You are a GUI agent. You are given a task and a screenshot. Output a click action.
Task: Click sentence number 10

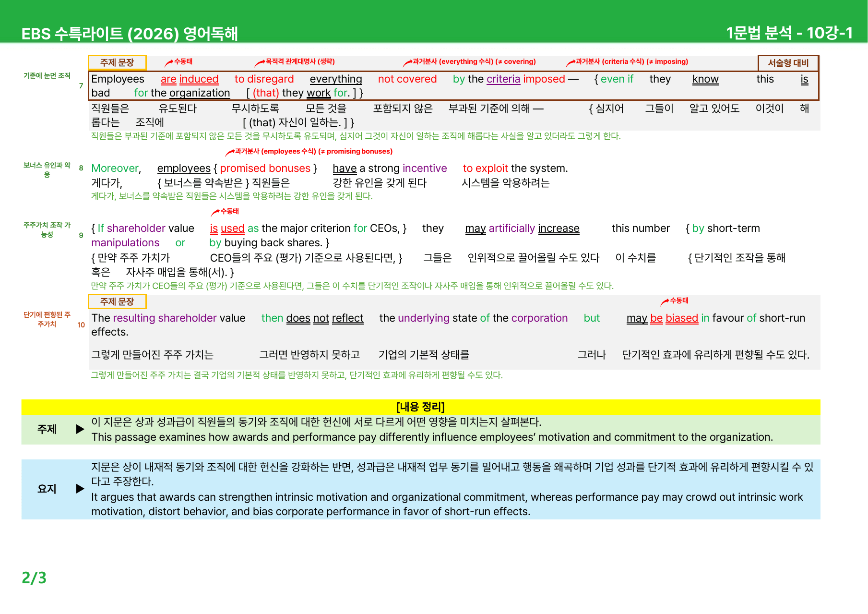click(81, 325)
